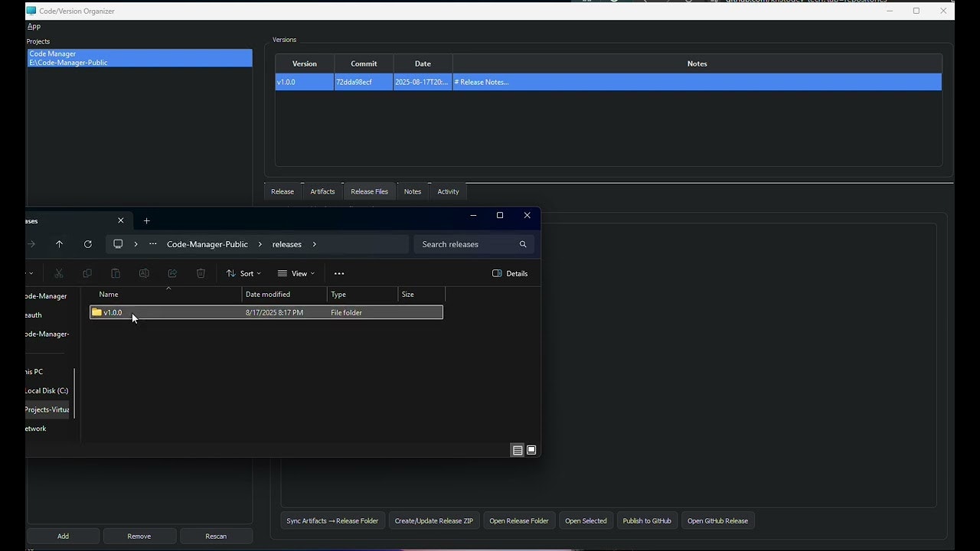Rename the selection with the rename icon
Image resolution: width=980 pixels, height=551 pixels.
[x=144, y=273]
